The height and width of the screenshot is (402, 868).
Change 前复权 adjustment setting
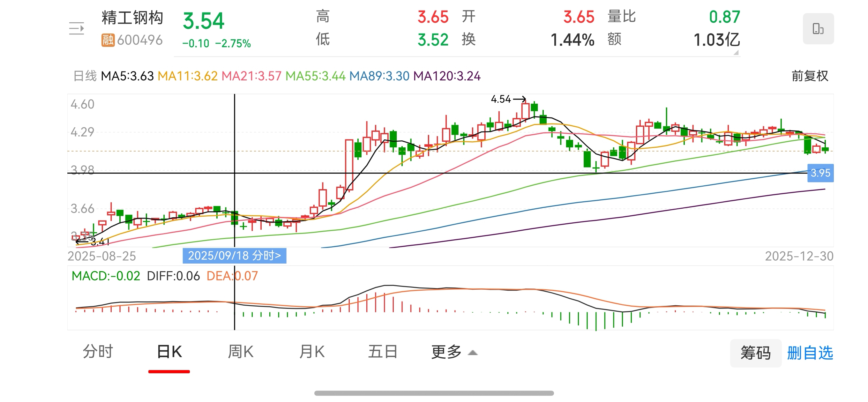click(x=809, y=76)
